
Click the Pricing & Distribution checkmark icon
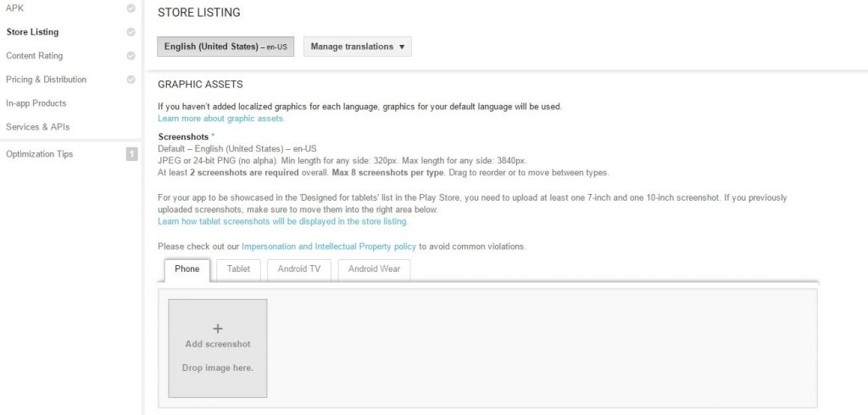[x=131, y=80]
